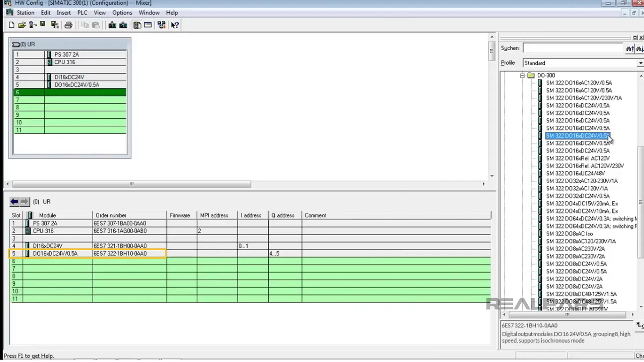
Task: Click the blue back navigation arrow
Action: tap(14, 201)
